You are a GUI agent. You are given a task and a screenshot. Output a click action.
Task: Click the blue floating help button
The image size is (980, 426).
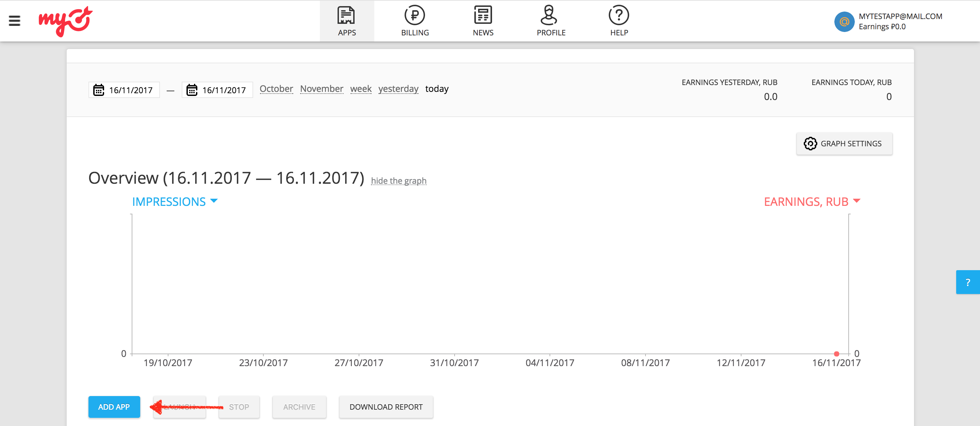(x=967, y=282)
